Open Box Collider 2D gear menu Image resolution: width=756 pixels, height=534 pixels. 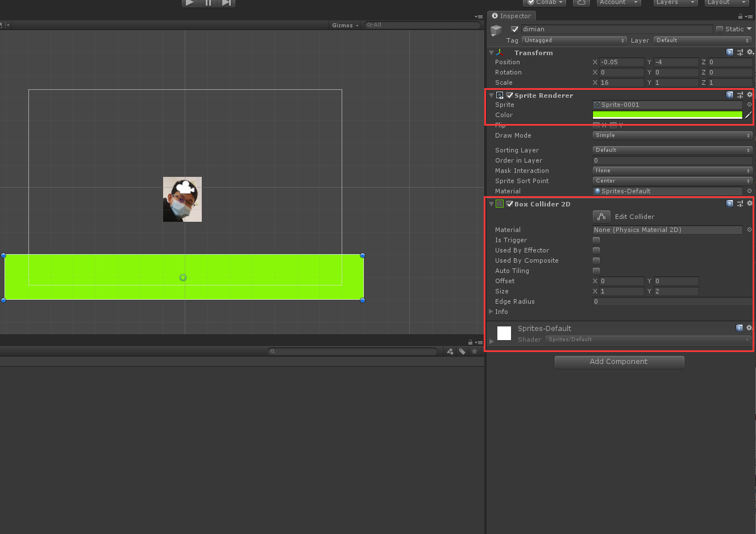(750, 204)
